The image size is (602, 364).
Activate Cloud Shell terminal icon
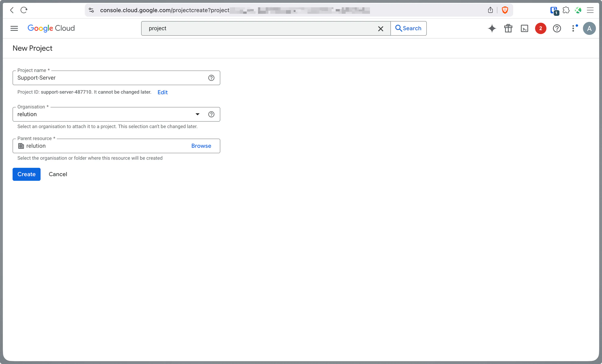pos(524,28)
